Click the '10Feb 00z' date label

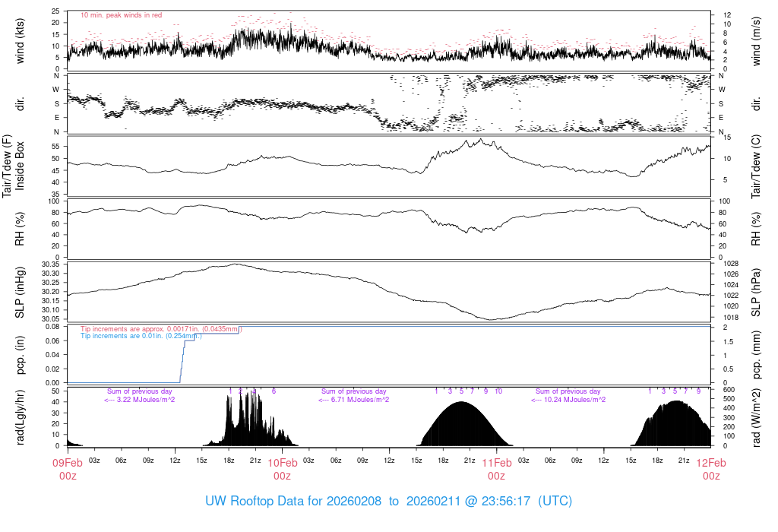[283, 470]
